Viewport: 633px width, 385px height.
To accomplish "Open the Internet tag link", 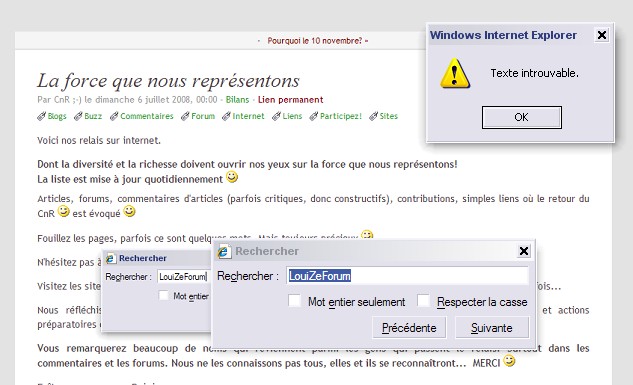I will [x=248, y=116].
